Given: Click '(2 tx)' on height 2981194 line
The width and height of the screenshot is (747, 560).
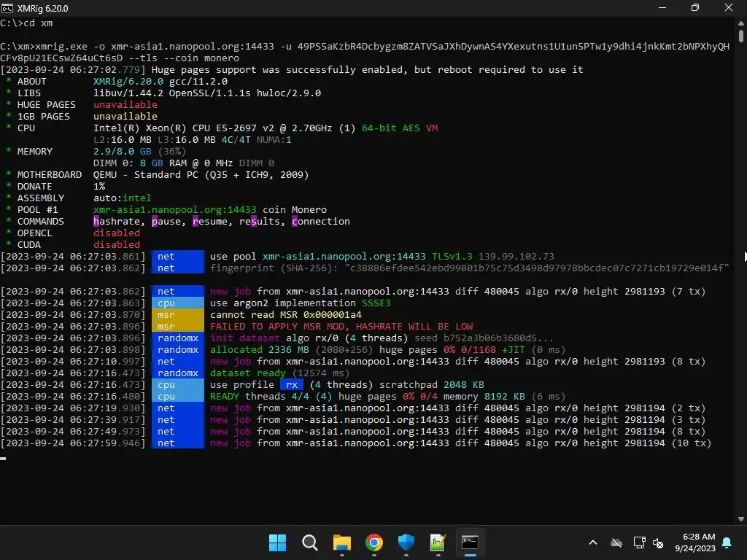Looking at the screenshot, I should click(689, 408).
